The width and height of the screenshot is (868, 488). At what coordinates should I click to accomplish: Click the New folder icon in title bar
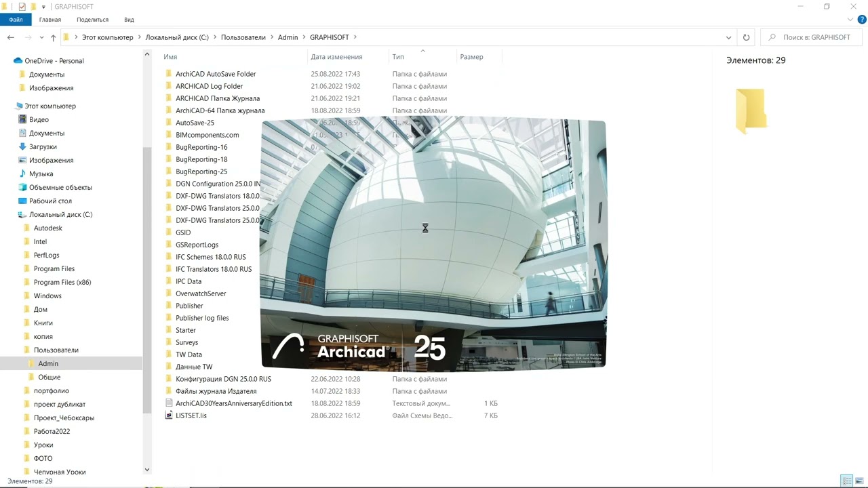(33, 7)
